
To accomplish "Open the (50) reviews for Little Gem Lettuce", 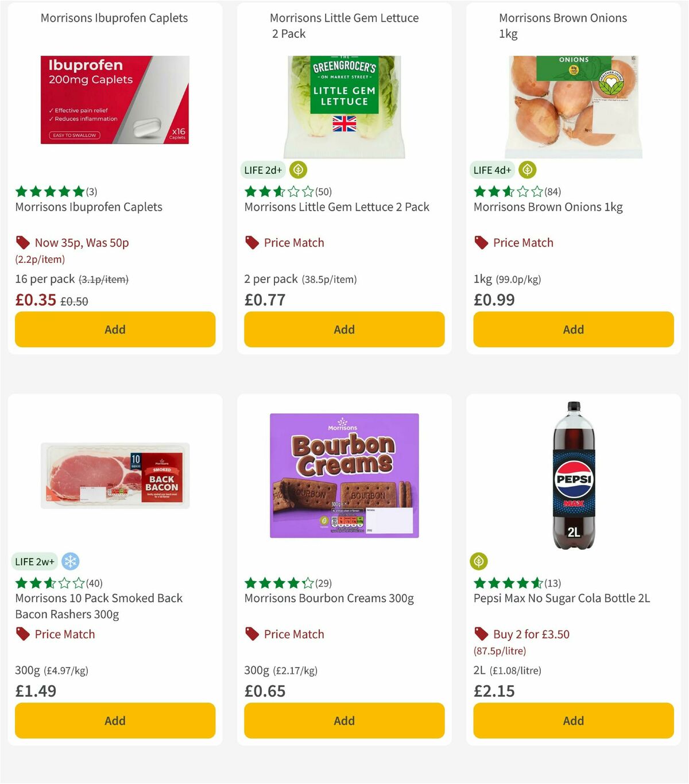I will click(323, 192).
